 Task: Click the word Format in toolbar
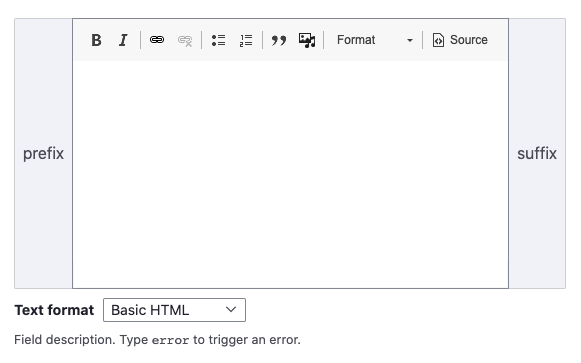coord(356,40)
